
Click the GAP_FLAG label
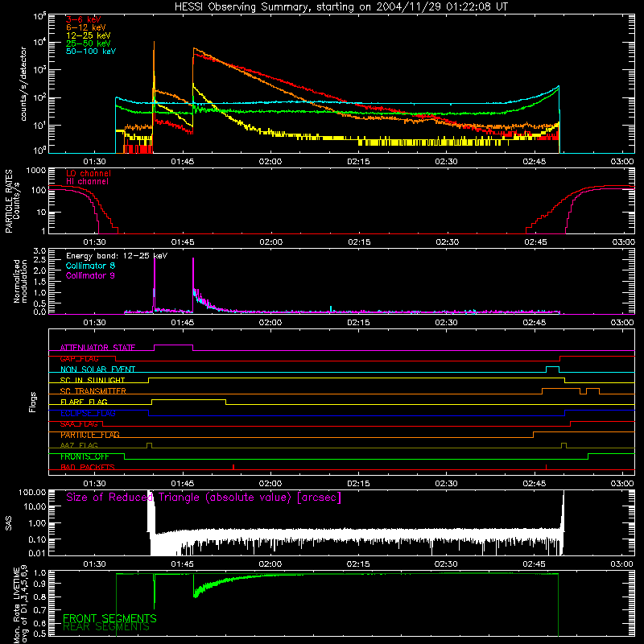point(79,358)
